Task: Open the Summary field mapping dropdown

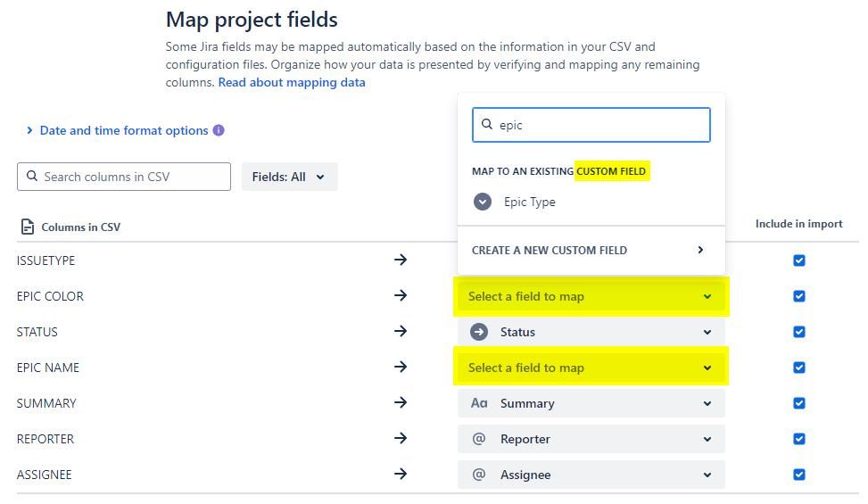Action: 591,403
